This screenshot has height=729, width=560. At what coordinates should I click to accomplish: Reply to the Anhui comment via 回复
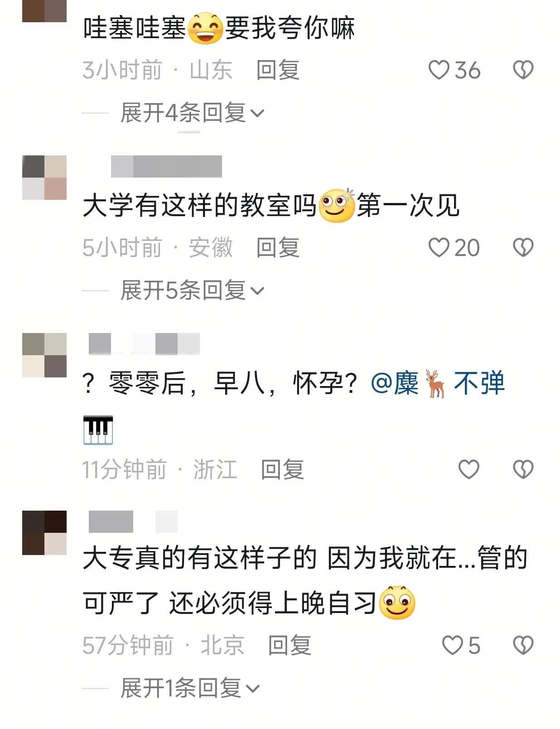[278, 247]
